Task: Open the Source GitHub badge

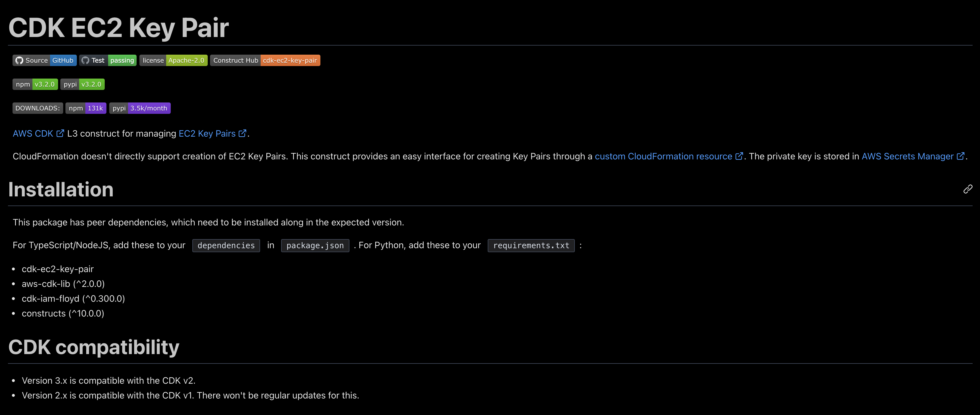Action: 44,60
